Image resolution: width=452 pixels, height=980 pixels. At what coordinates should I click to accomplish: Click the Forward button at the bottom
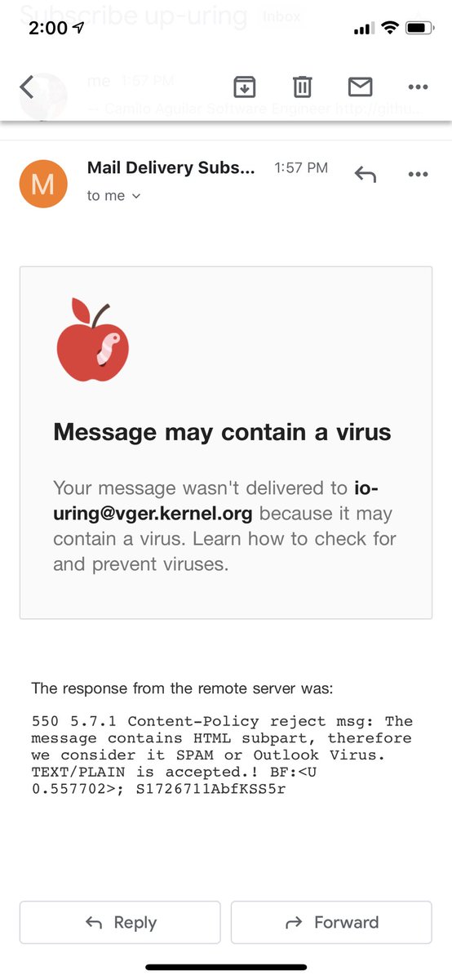coord(331,922)
